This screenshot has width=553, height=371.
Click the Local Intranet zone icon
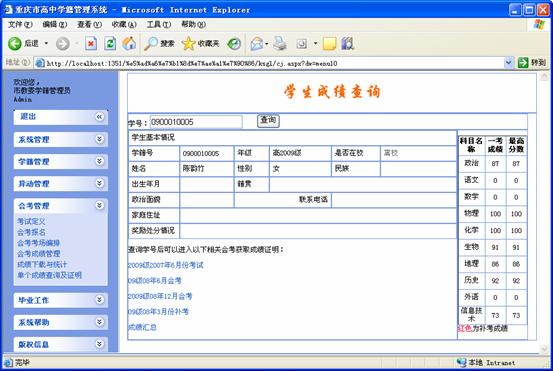461,362
